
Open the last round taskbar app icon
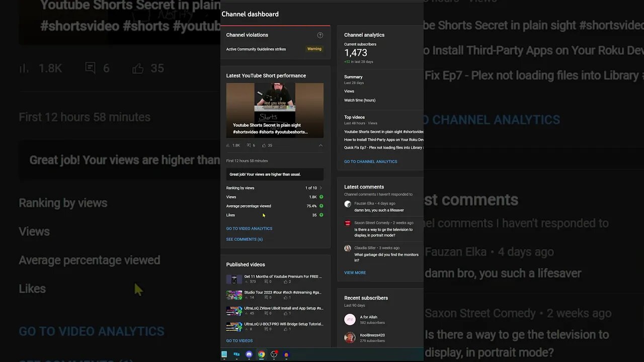[x=286, y=354]
